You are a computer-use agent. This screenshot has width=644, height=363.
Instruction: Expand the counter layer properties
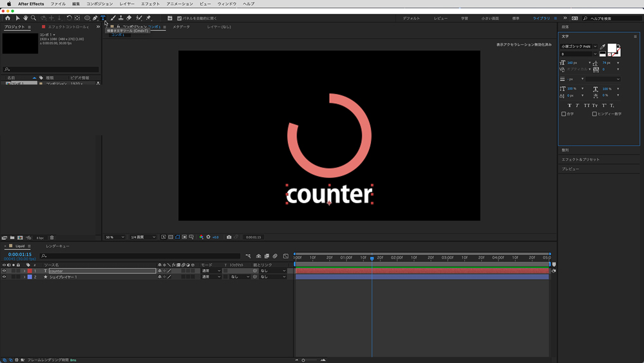pos(24,271)
